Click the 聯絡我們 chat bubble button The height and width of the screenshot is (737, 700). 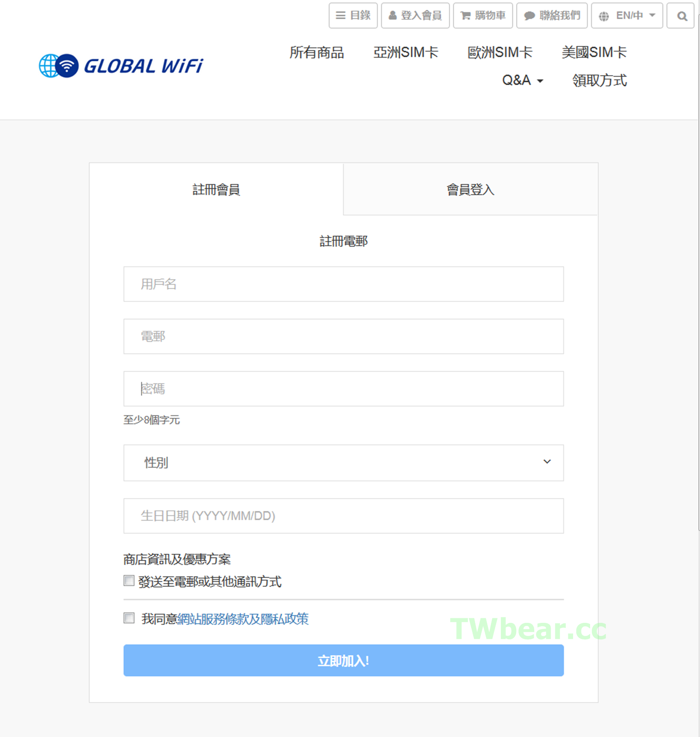click(x=552, y=16)
